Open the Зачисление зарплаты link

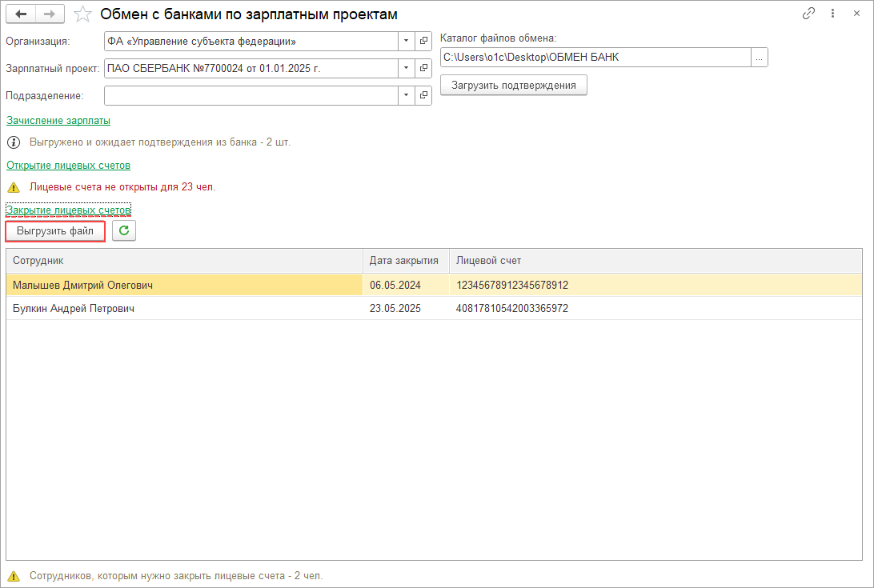[58, 121]
